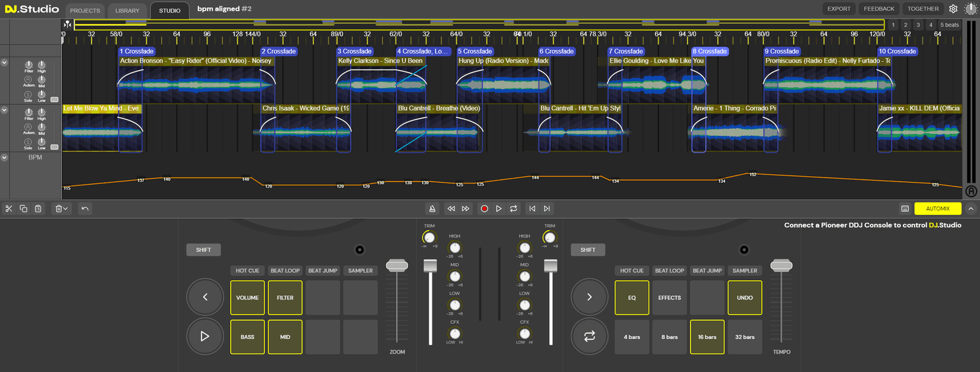
Task: Click the TOGETHER button
Action: [923, 9]
